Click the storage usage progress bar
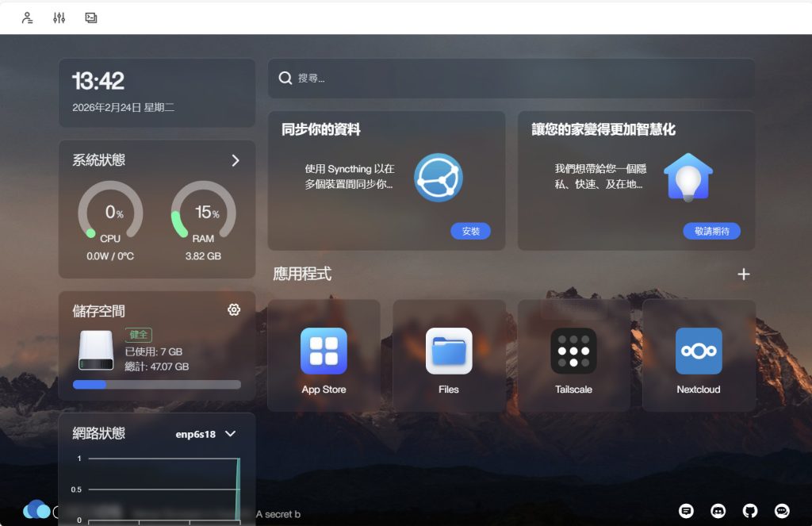The image size is (812, 526). (x=157, y=385)
